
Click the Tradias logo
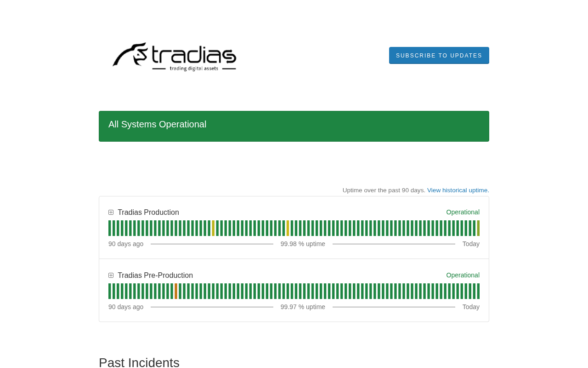175,57
